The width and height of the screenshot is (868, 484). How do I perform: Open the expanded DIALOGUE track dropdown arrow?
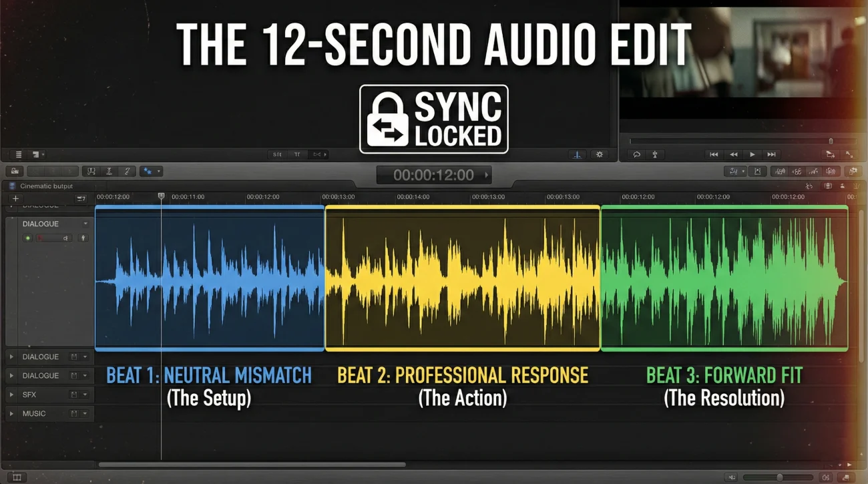[x=85, y=224]
